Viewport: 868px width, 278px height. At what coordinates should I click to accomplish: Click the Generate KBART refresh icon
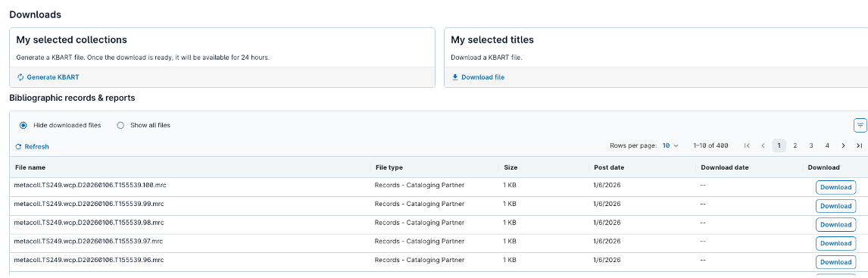click(21, 77)
